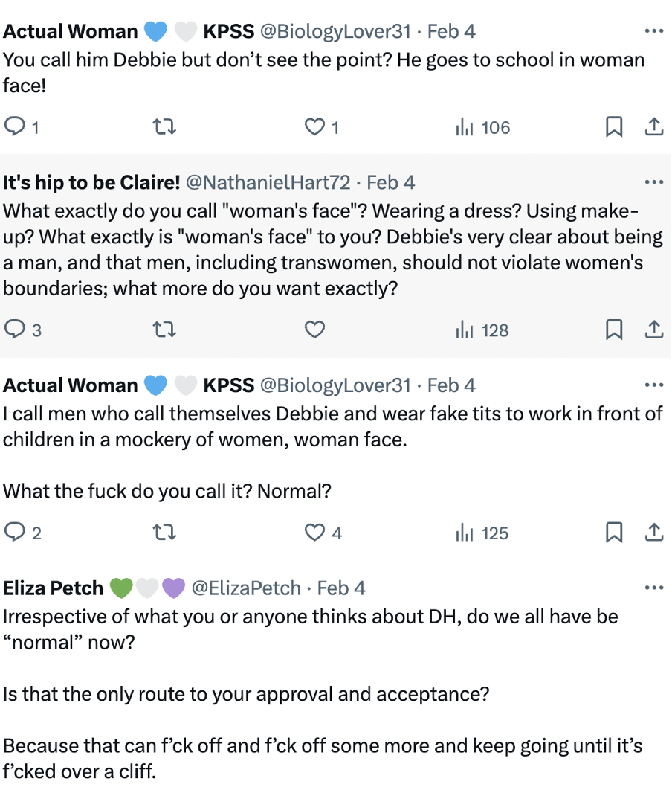The image size is (672, 790).
Task: Open more options for NathanielHart72's reply
Action: [x=654, y=182]
